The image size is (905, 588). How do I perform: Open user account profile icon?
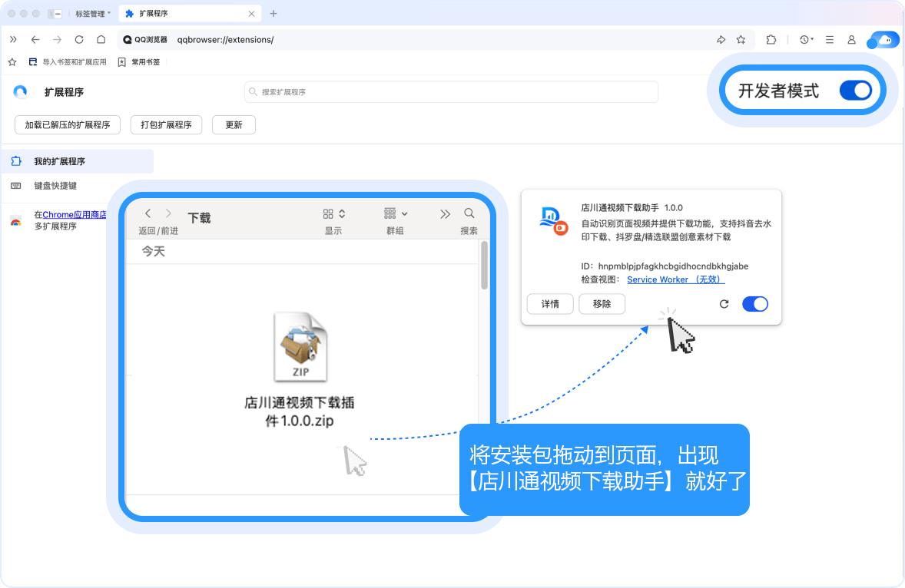(x=851, y=40)
